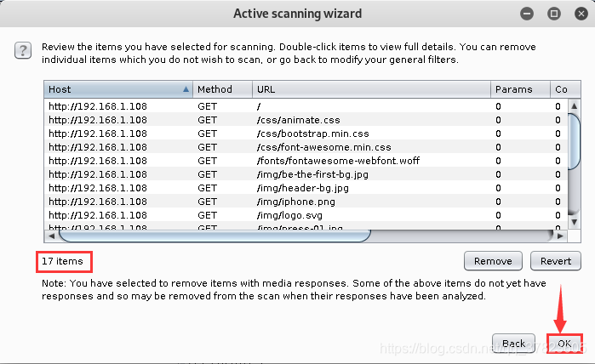Click the vertical scrollbar thumb

click(x=574, y=141)
